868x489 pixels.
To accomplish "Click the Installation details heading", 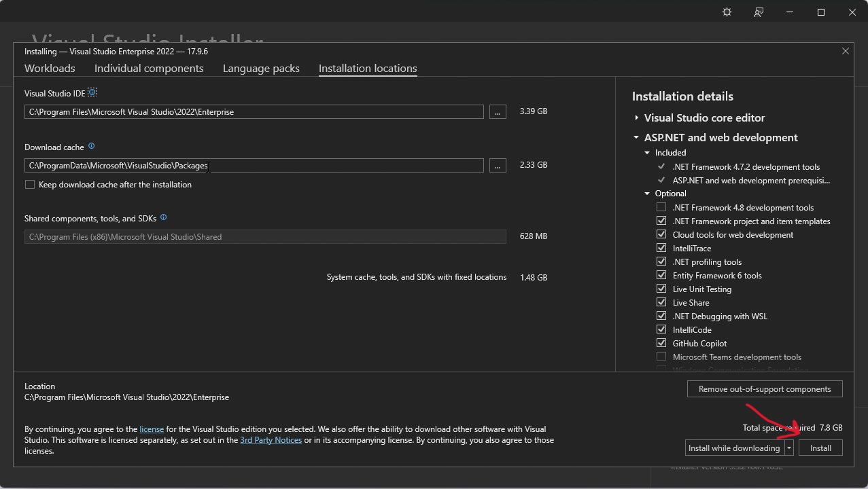I will click(682, 96).
